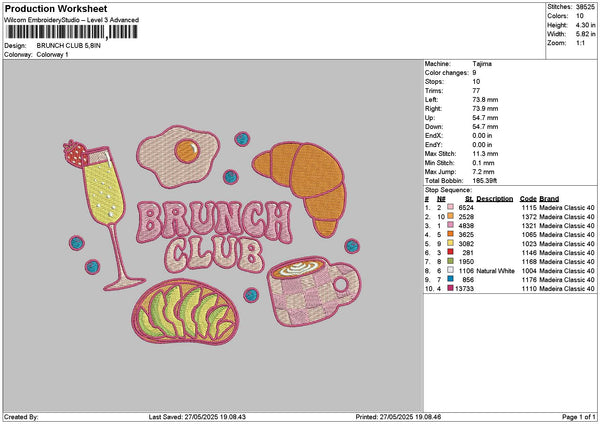Viewport: 600px width, 424px height.
Task: Select the Left value 73.8 mm
Action: coord(485,99)
